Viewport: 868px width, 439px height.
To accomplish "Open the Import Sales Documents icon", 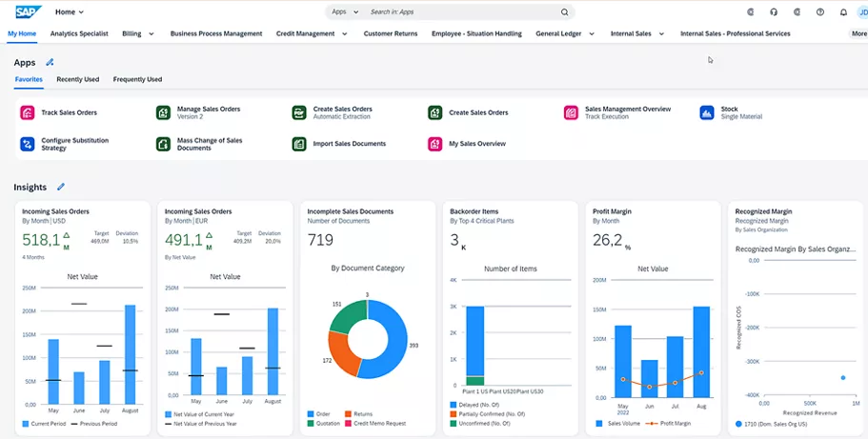I will coord(299,144).
